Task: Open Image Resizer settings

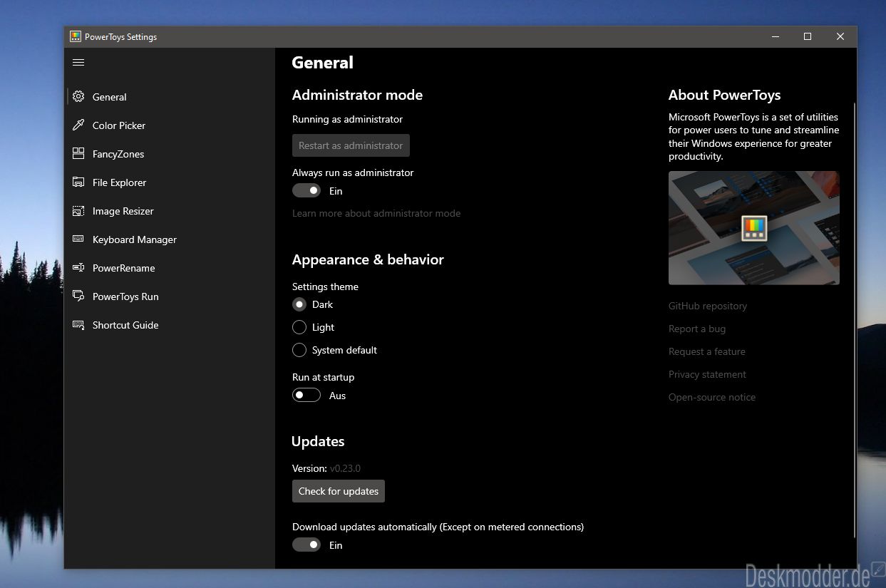Action: 170,211
